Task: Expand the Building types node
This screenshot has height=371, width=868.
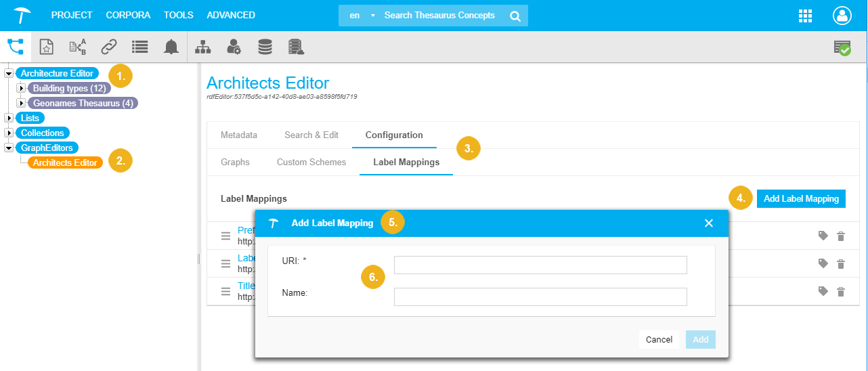Action: tap(22, 88)
